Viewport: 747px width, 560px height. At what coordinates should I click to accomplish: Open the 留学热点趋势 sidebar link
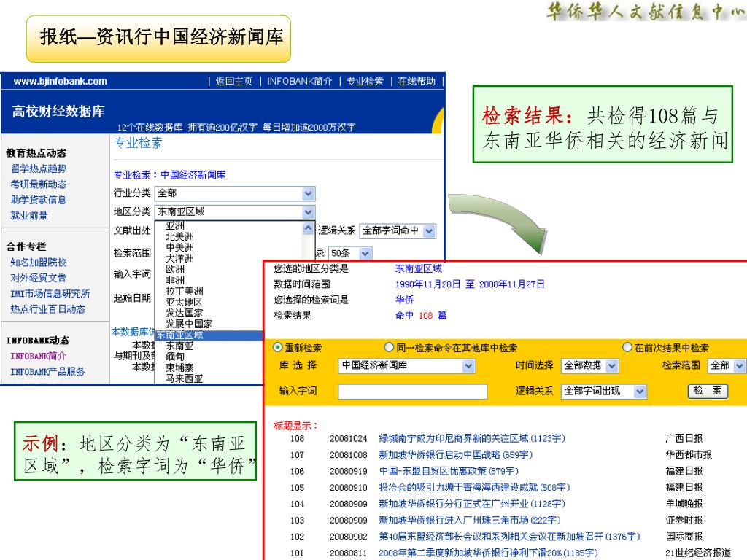39,168
